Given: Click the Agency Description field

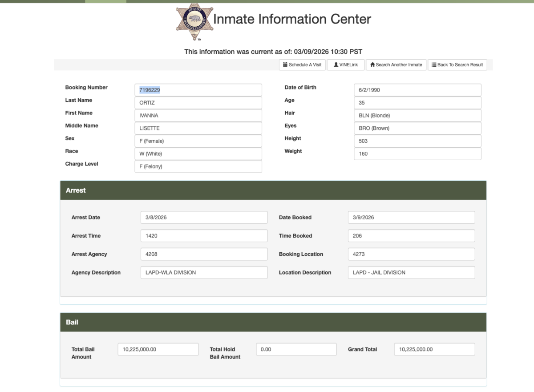Looking at the screenshot, I should tap(204, 272).
